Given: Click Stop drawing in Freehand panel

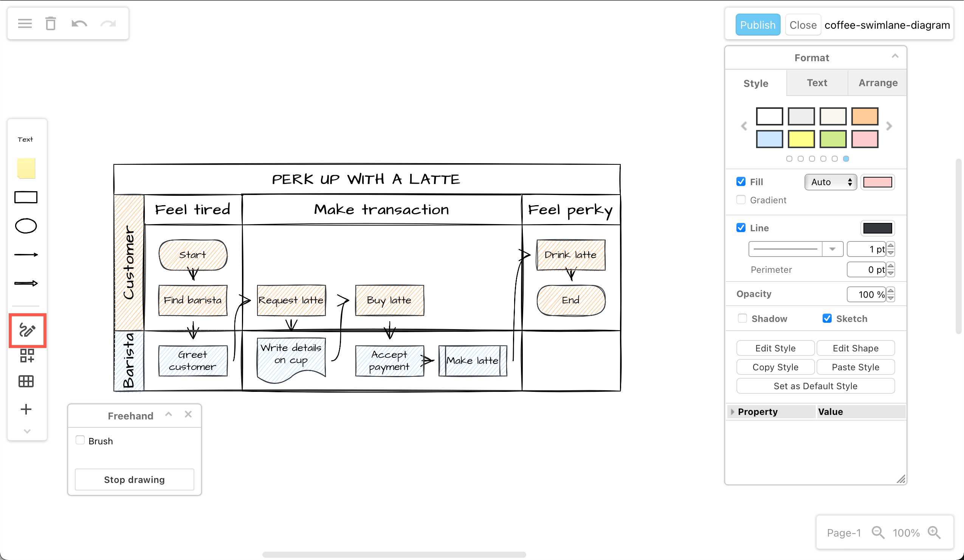Looking at the screenshot, I should [x=134, y=480].
